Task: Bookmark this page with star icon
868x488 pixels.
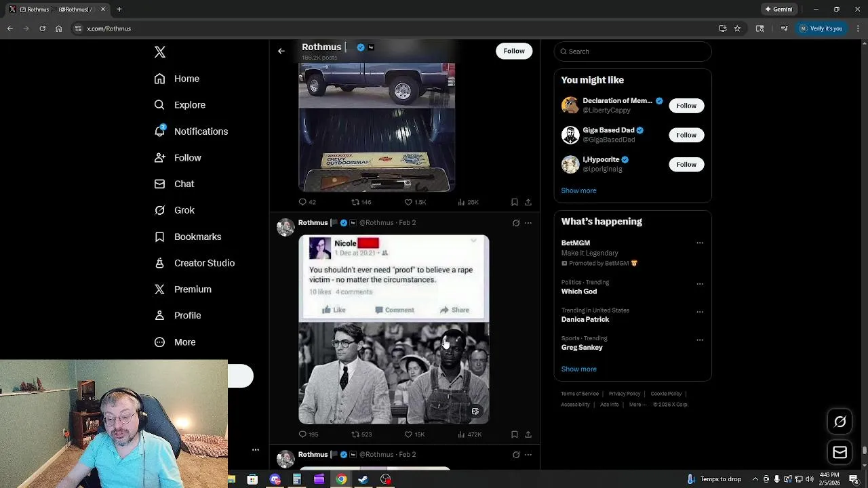Action: tap(737, 28)
